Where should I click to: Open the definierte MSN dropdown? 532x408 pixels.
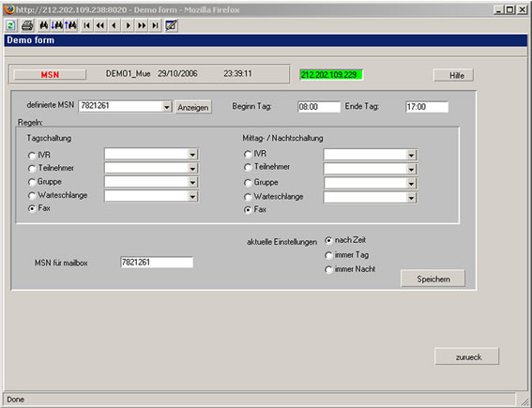[167, 107]
